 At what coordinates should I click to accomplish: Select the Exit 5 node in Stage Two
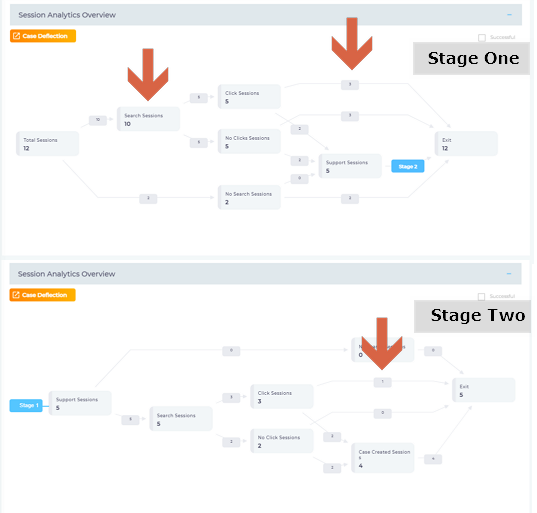tap(484, 390)
